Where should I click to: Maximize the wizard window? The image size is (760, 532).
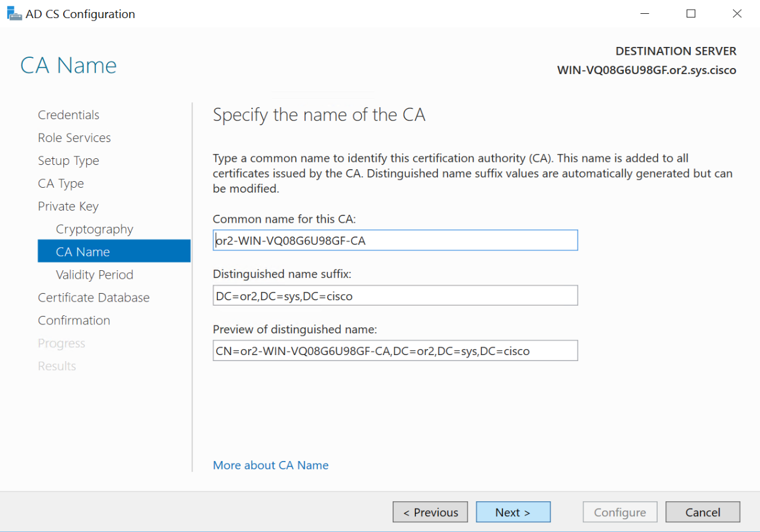pyautogui.click(x=691, y=13)
